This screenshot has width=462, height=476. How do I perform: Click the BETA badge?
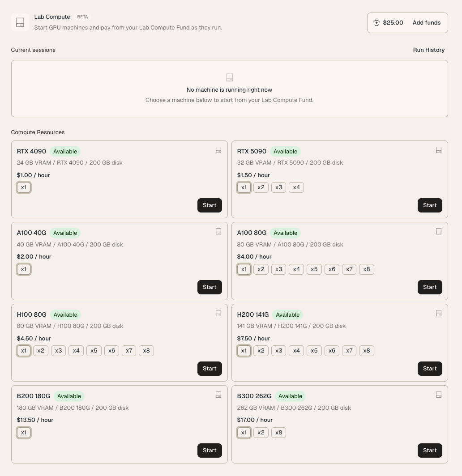(x=82, y=17)
